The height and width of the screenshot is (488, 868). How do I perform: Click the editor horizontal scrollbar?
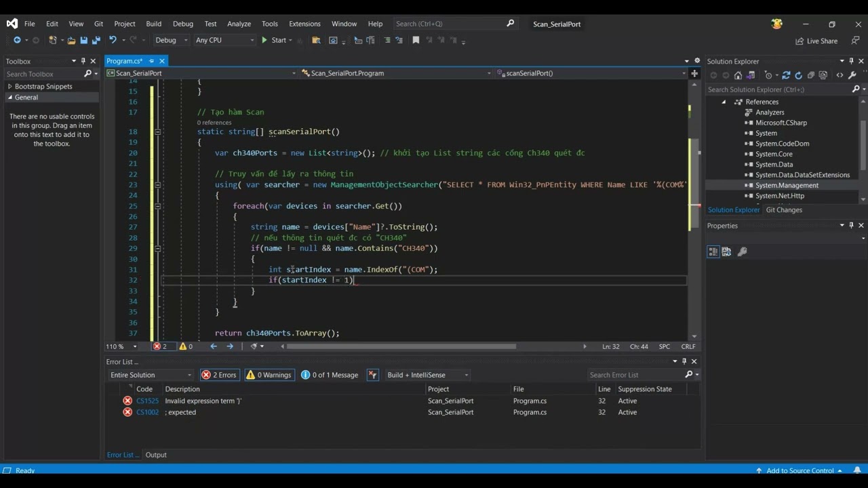point(401,346)
